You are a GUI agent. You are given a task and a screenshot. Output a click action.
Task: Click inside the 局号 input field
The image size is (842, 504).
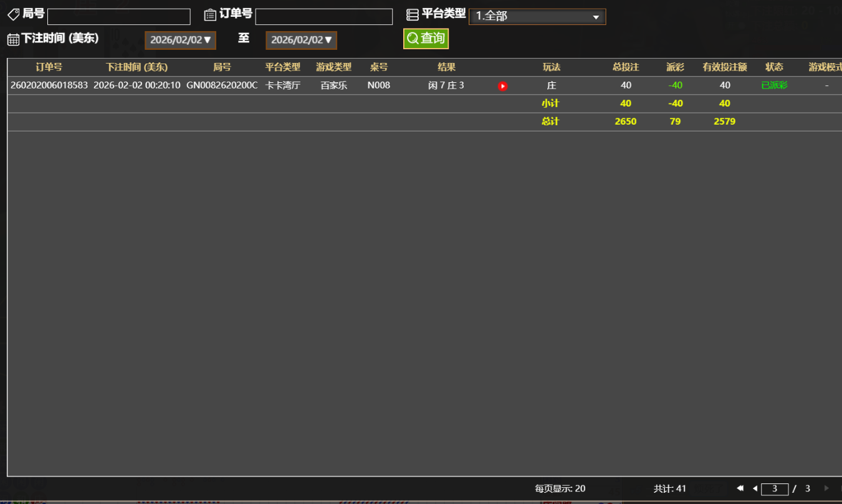(x=118, y=16)
